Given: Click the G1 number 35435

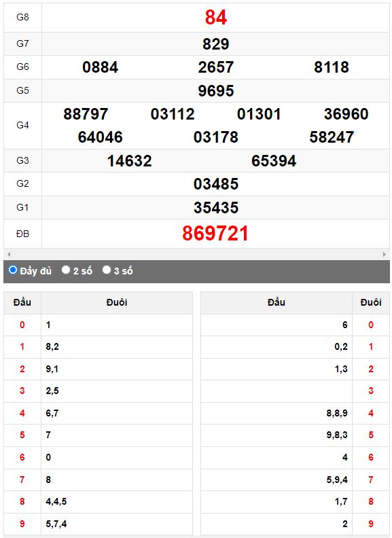Looking at the screenshot, I should click(x=216, y=208).
